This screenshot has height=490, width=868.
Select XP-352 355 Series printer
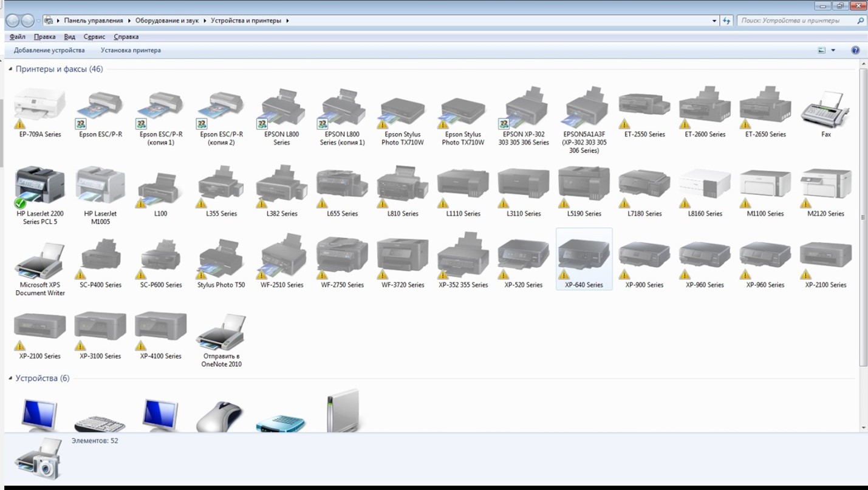pyautogui.click(x=463, y=260)
